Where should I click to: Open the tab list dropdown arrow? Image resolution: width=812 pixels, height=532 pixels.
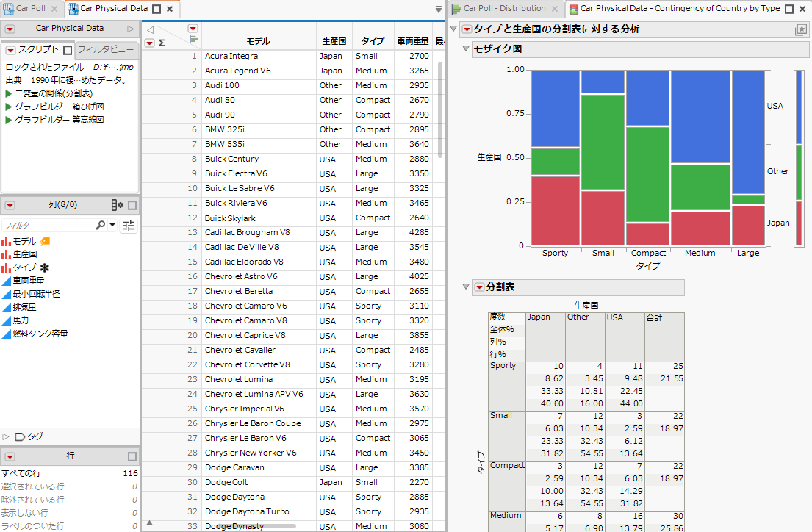pos(438,10)
